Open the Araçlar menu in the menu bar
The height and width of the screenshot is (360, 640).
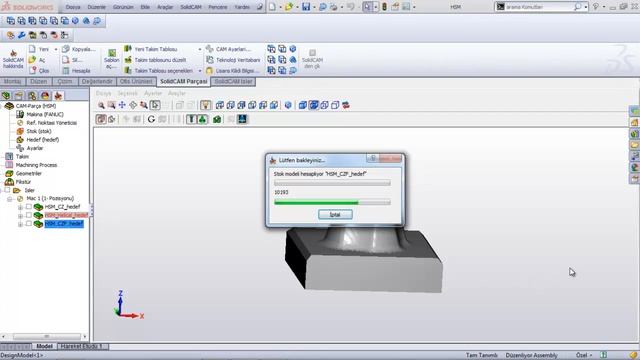[x=165, y=7]
